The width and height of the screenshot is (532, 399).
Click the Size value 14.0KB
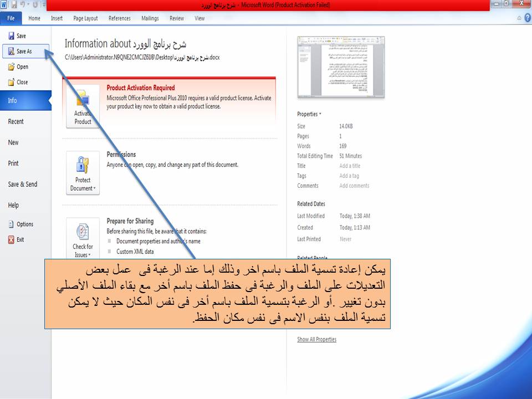pos(346,126)
